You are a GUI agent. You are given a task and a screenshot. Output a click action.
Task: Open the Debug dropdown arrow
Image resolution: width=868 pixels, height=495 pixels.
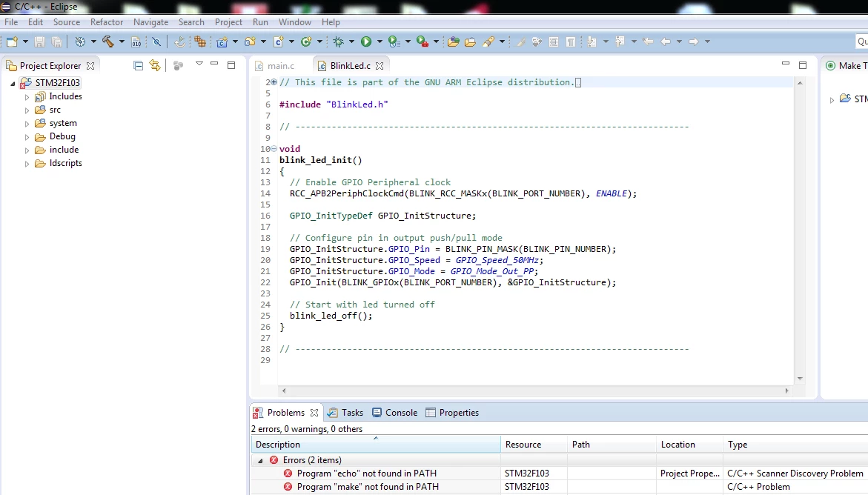pos(351,41)
